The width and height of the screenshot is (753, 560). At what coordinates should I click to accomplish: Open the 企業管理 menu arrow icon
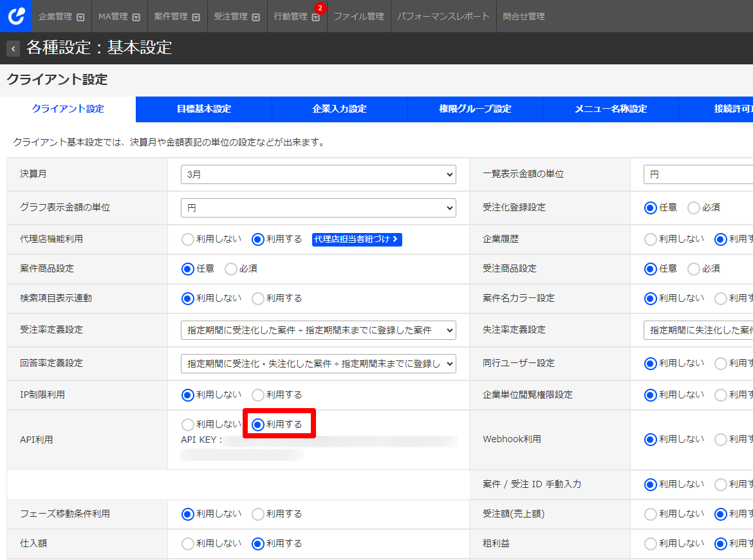[x=80, y=17]
